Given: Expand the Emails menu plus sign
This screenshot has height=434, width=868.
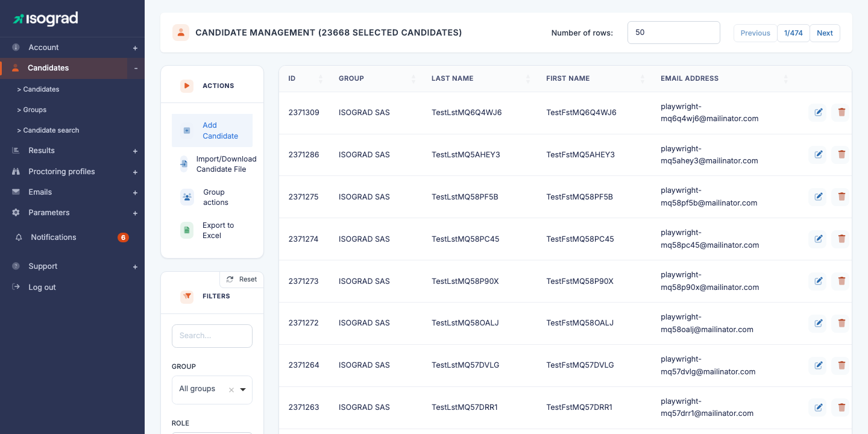Looking at the screenshot, I should point(135,193).
